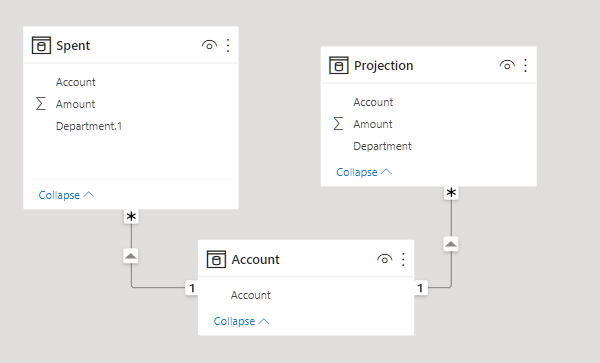Screen dimensions: 600x363
Task: Select Amount field in Projection table
Action: [373, 124]
